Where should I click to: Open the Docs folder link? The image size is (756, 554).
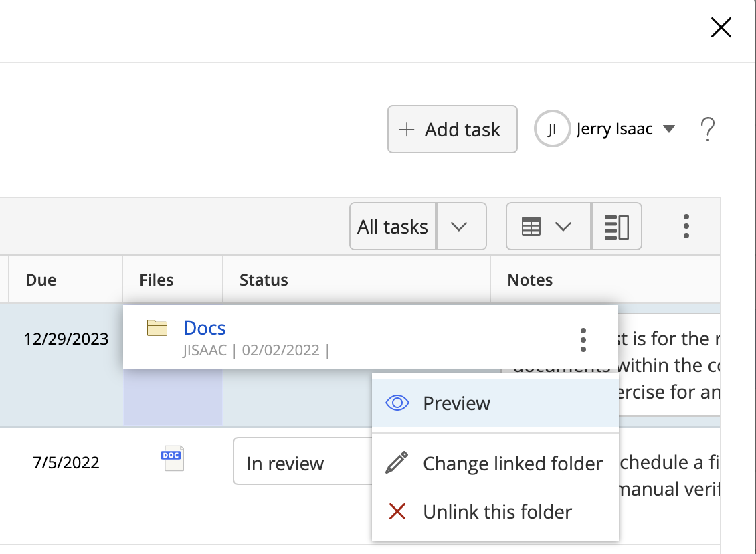point(205,328)
